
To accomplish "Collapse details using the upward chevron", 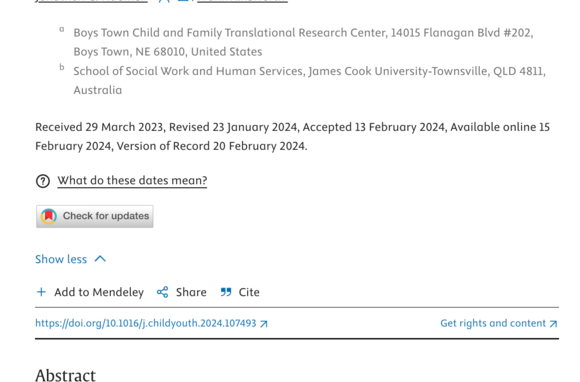I will [100, 259].
